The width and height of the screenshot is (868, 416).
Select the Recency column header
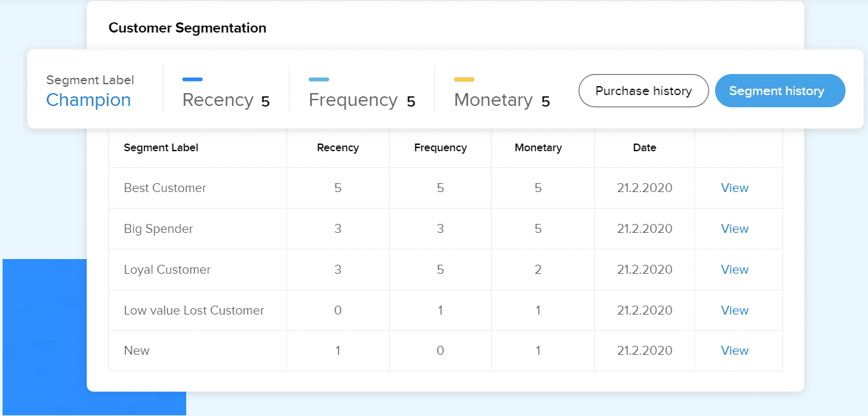(338, 147)
